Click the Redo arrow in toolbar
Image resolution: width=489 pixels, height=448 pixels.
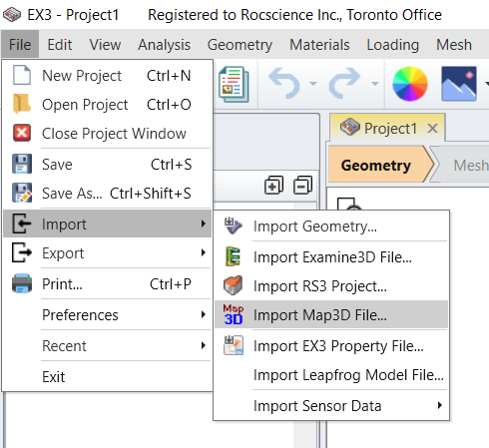[344, 83]
